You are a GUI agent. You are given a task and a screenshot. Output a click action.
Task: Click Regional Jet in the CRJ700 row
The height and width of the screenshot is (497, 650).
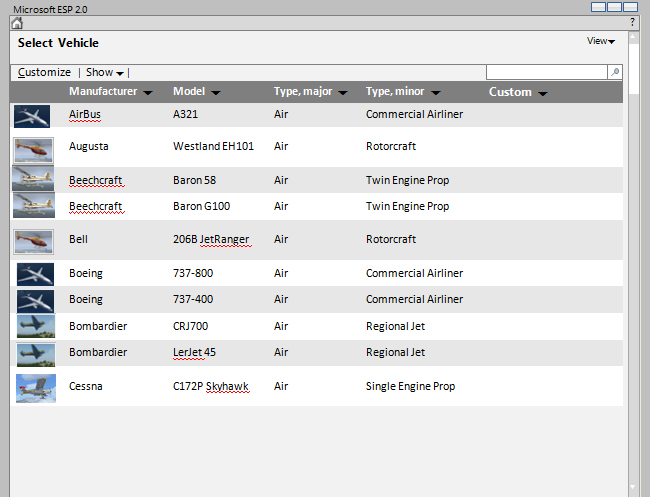point(395,327)
